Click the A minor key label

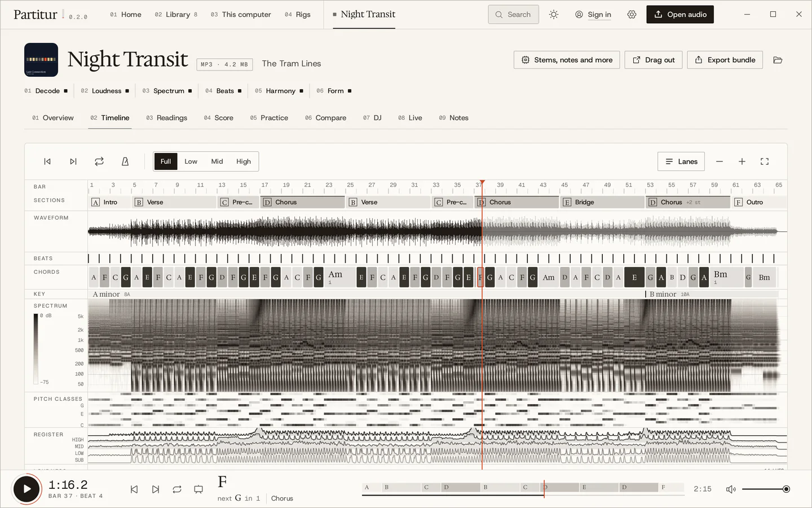(x=106, y=294)
